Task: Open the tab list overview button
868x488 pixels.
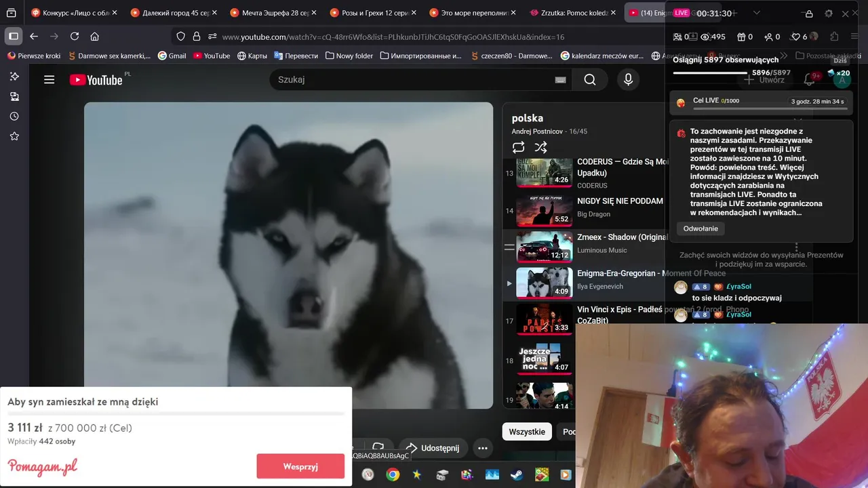Action: coord(12,13)
